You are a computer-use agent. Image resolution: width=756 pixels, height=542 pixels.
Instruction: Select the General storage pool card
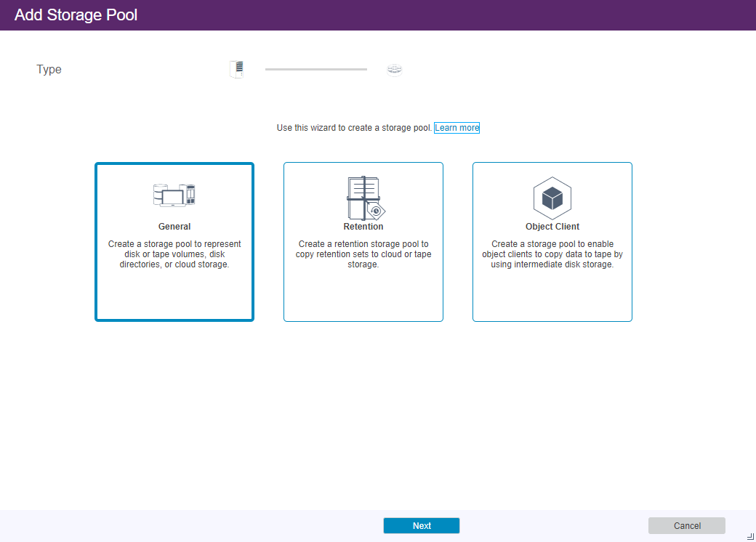click(174, 291)
